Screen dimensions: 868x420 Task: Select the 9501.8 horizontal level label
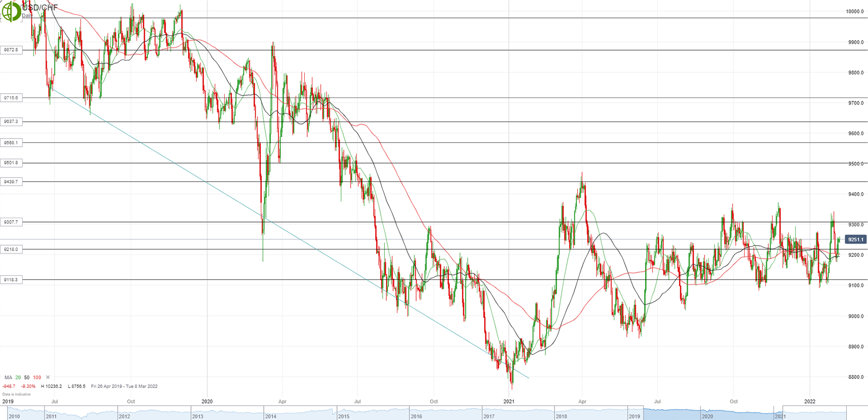pos(11,163)
